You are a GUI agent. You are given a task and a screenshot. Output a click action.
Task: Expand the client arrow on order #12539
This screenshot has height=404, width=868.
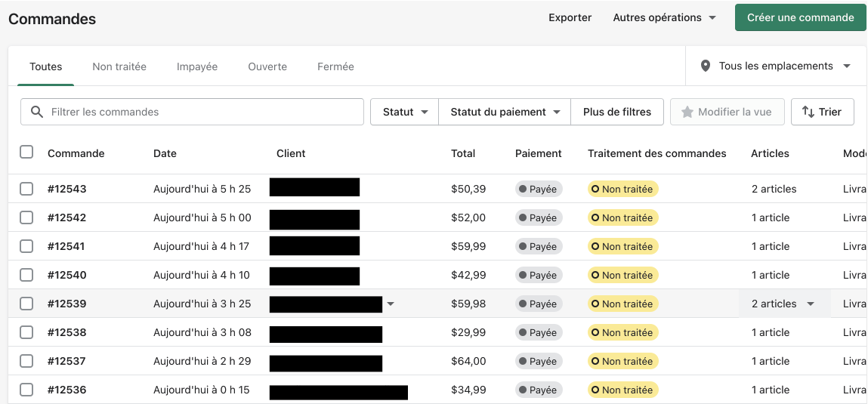click(391, 304)
